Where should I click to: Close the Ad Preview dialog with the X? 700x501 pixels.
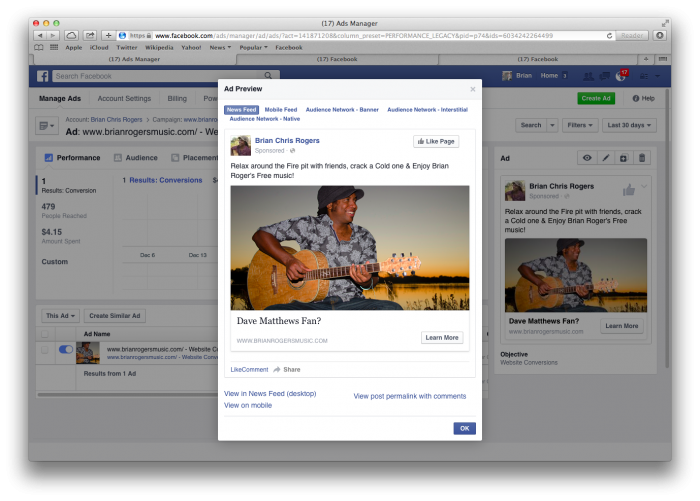473,89
